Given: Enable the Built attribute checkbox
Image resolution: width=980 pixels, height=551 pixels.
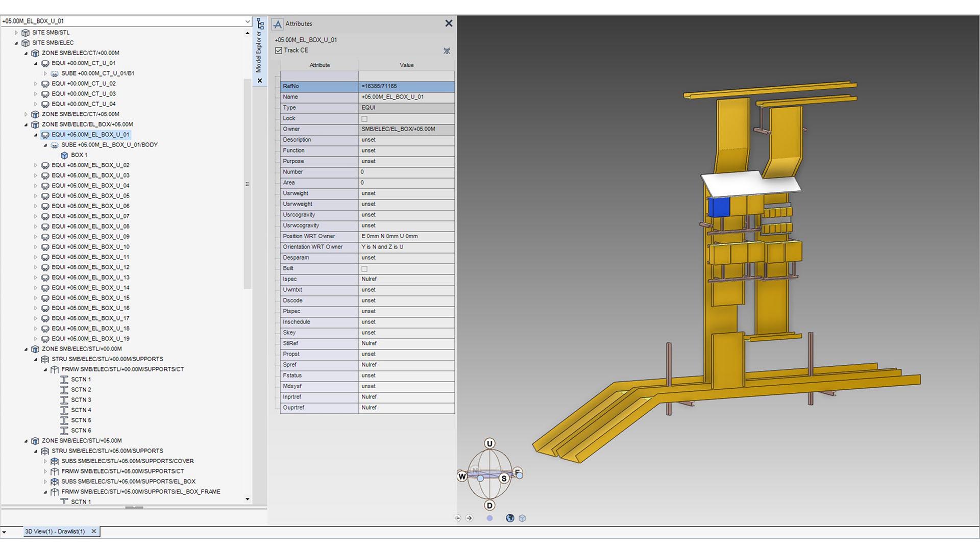Looking at the screenshot, I should (x=364, y=268).
